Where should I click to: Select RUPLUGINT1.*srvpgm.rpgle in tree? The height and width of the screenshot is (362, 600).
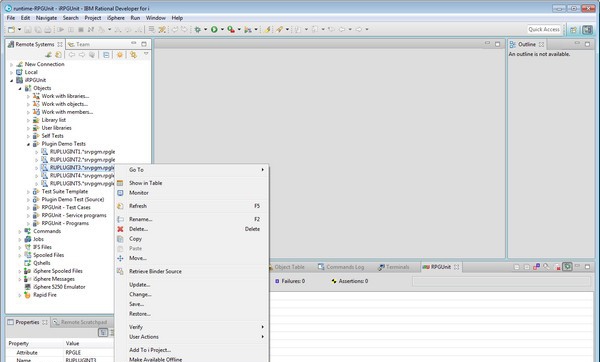click(x=82, y=152)
